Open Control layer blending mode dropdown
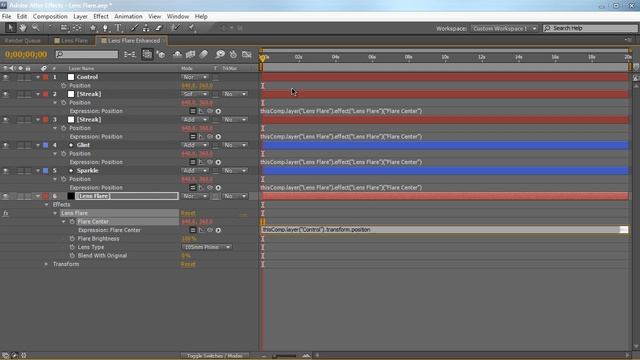The image size is (640, 360). (x=195, y=77)
